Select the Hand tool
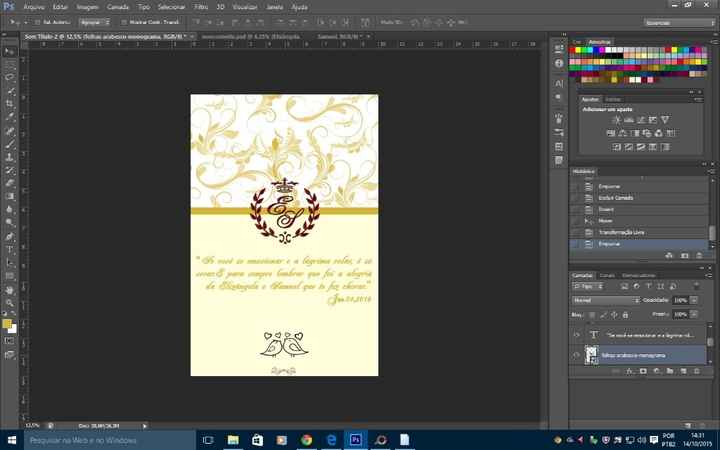The image size is (720, 450). [x=9, y=290]
